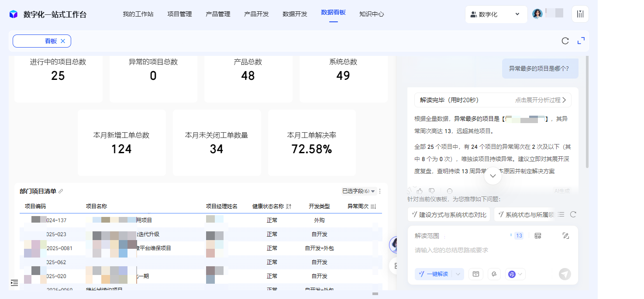
Task: Click the 本月工单解决率 value 72.58%
Action: (x=312, y=149)
